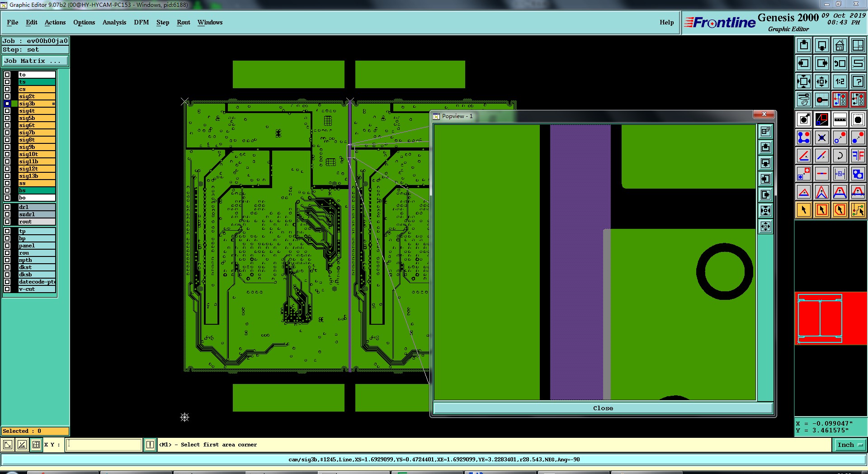Image resolution: width=868 pixels, height=474 pixels.
Task: Click the delete feature X icon
Action: 822,137
